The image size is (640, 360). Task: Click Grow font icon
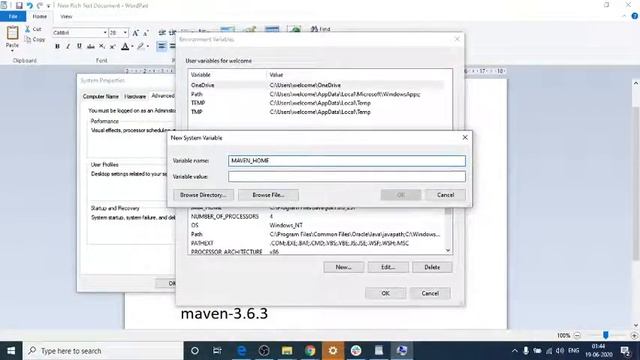(x=136, y=33)
